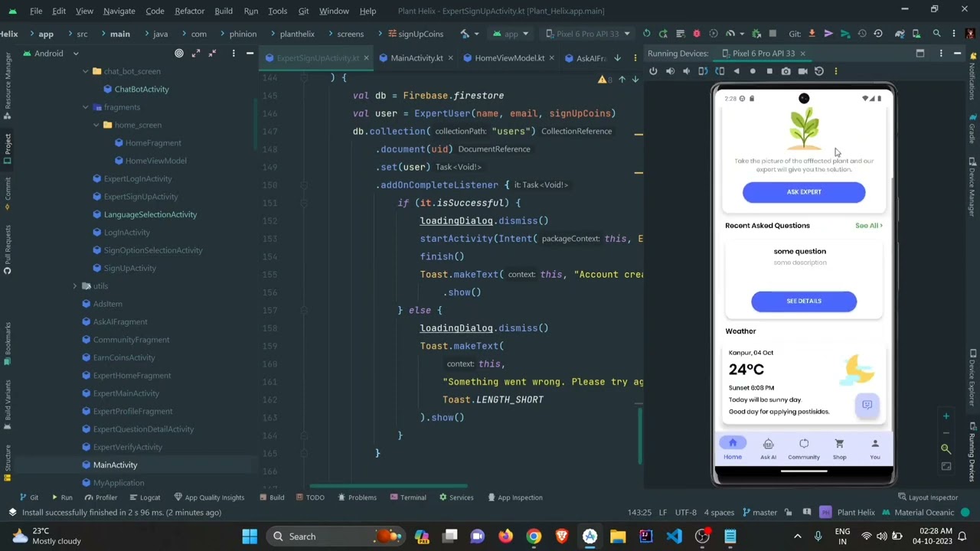
Task: Click the Debug app bug icon
Action: point(696,34)
